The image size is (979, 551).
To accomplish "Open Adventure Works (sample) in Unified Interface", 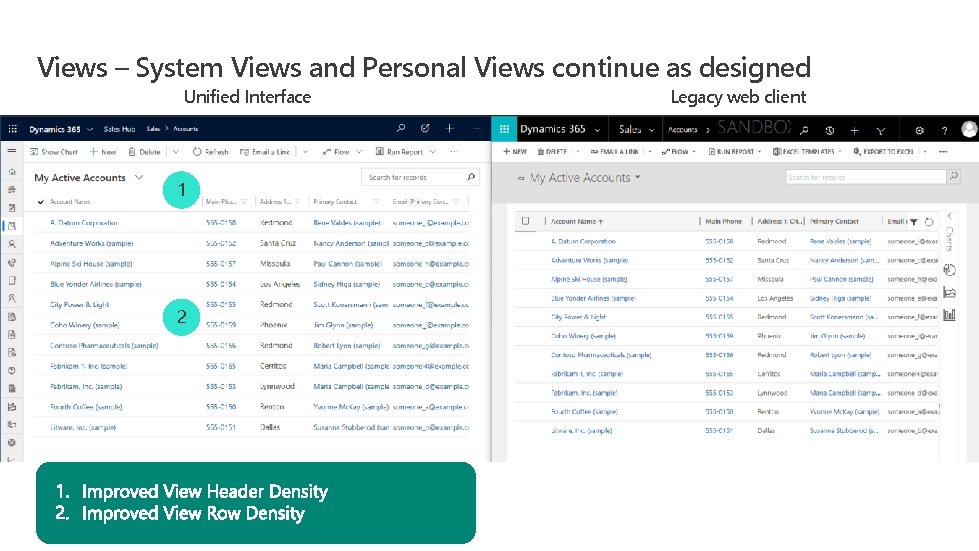I will coord(92,243).
